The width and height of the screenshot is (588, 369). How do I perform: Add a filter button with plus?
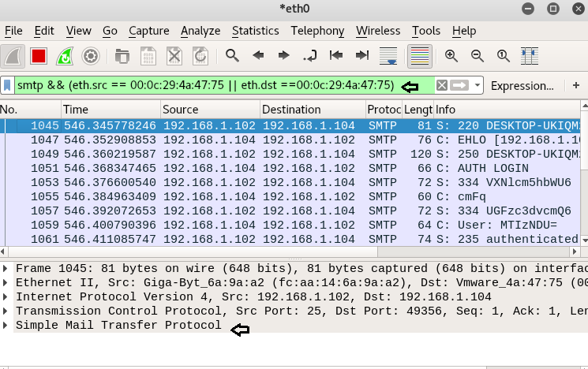(576, 85)
